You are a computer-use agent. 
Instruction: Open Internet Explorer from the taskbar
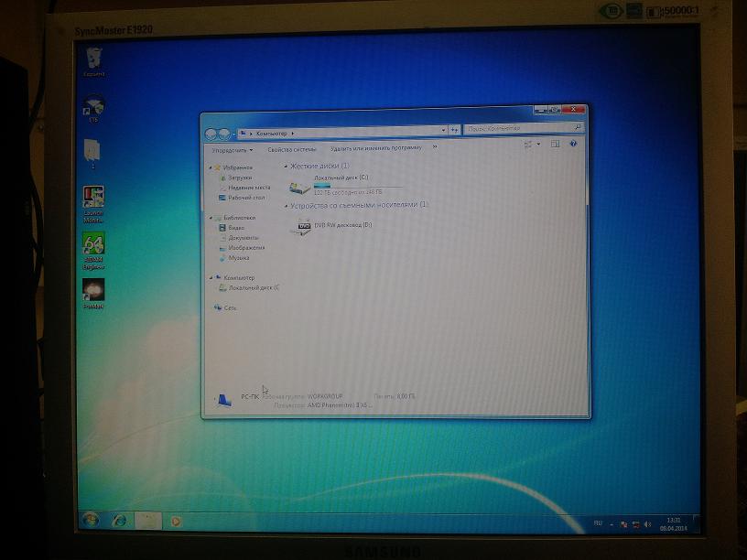(x=119, y=520)
